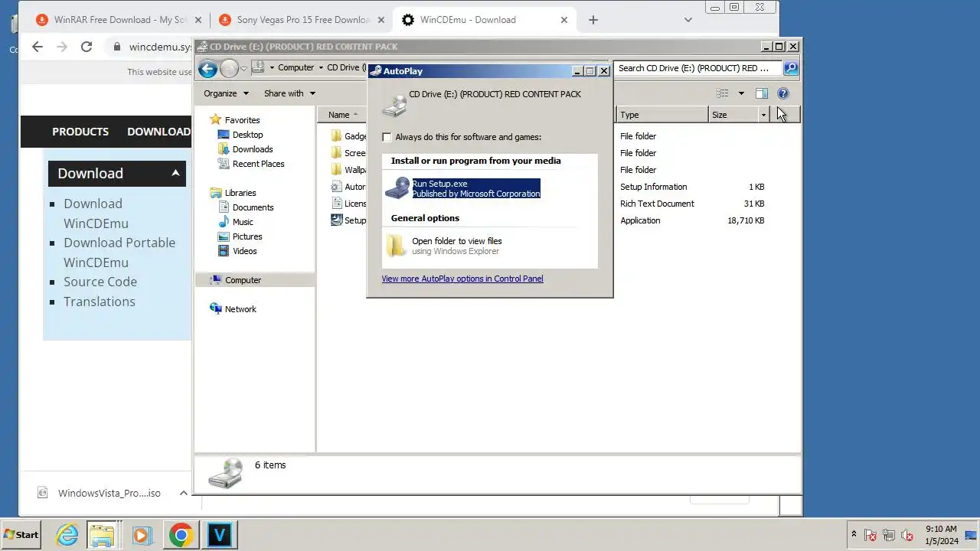Select the WinCDEmu - Download tab

point(484,20)
